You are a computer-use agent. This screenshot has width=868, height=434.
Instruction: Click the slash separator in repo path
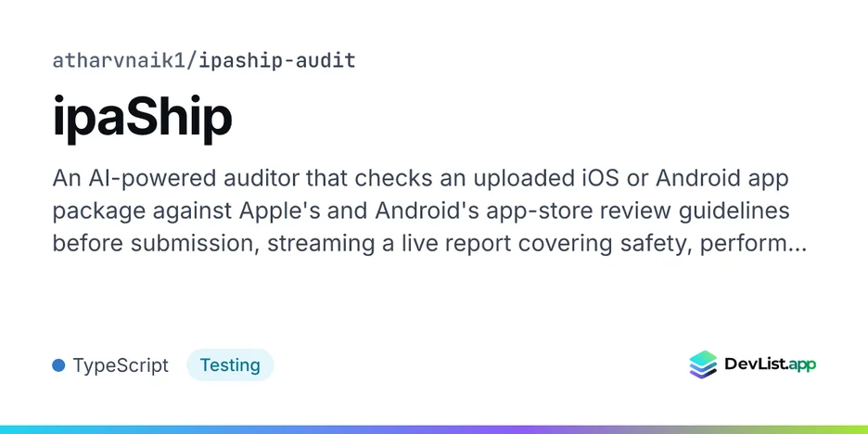point(192,60)
